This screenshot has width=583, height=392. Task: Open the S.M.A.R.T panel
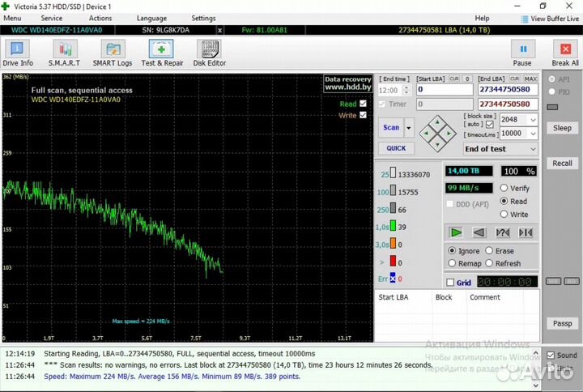pyautogui.click(x=63, y=53)
